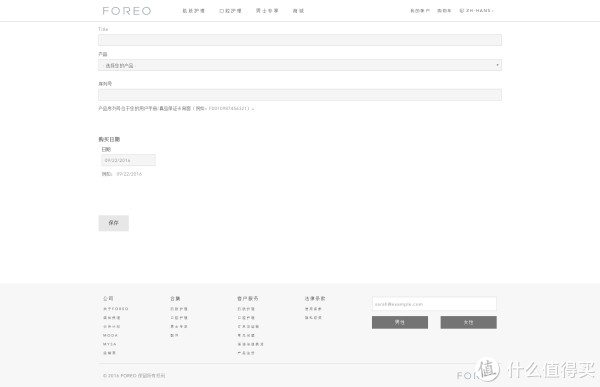This screenshot has width=600, height=387.
Task: Click the FOREO logo in header
Action: coord(127,11)
